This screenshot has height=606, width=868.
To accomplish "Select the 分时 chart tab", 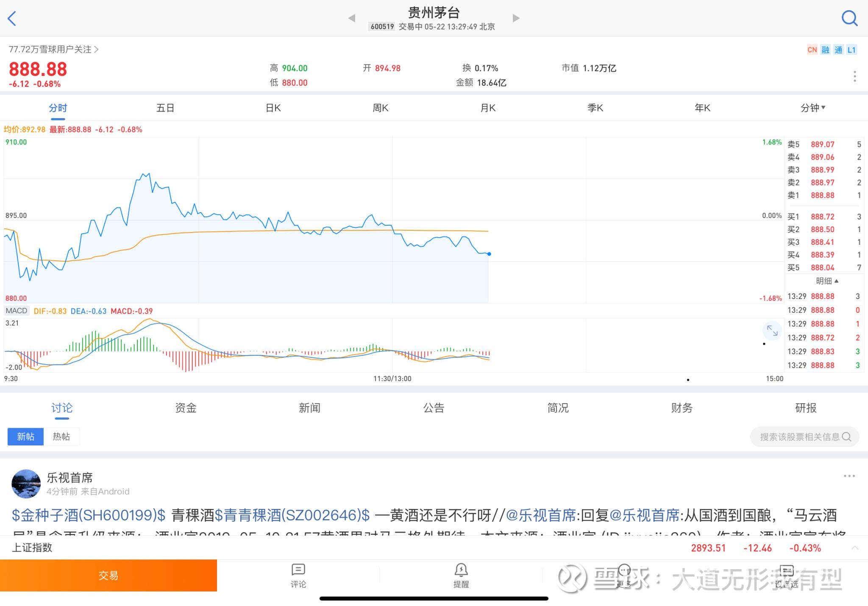I will 58,108.
